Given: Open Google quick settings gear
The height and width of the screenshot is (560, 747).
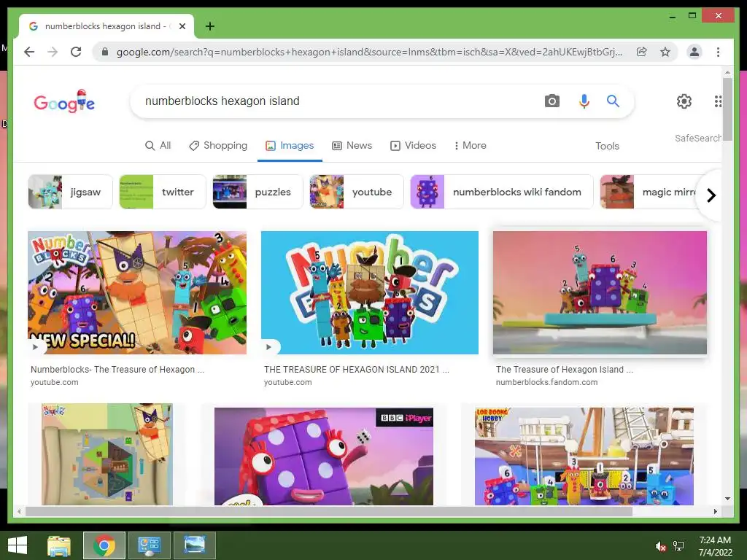Looking at the screenshot, I should 684,101.
